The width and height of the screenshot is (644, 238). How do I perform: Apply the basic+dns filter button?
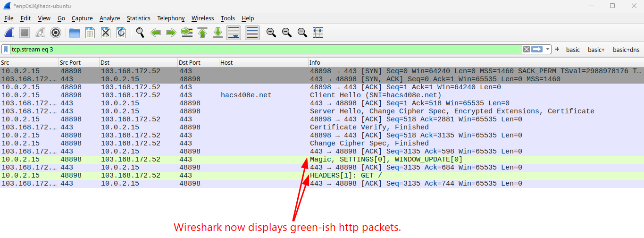click(626, 50)
